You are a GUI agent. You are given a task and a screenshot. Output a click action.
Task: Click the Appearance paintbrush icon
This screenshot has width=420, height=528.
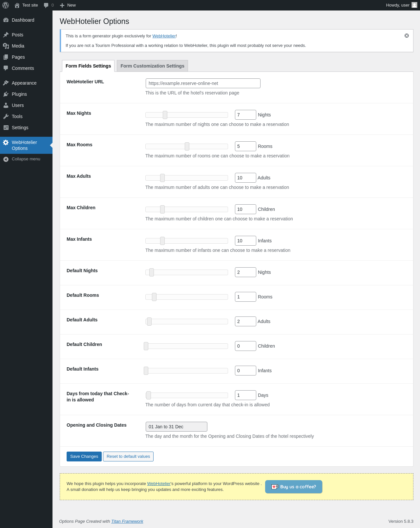pyautogui.click(x=6, y=83)
